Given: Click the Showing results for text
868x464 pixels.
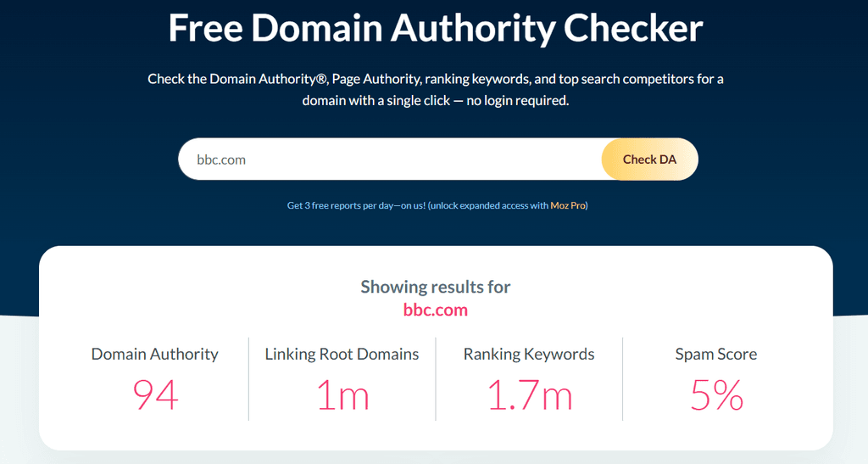Looking at the screenshot, I should pos(436,287).
